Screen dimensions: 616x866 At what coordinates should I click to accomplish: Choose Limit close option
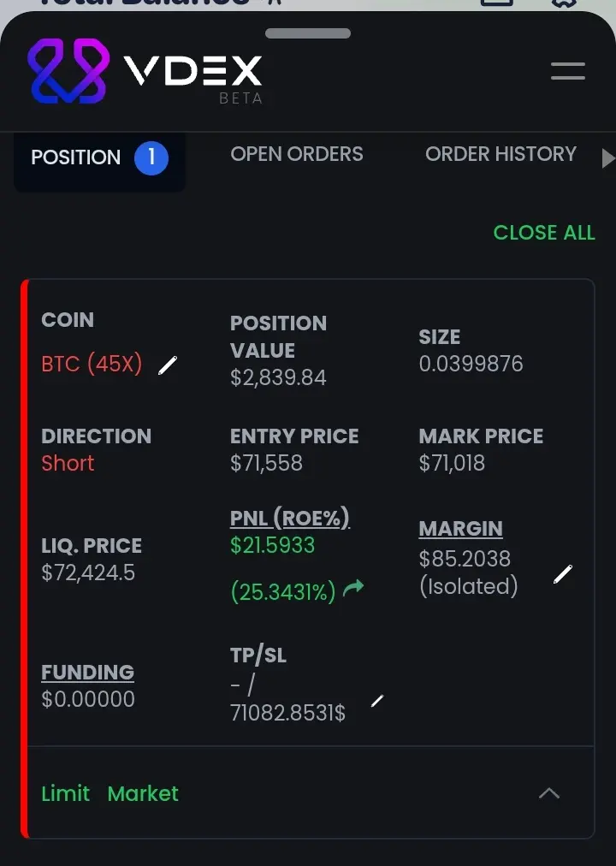coord(66,793)
